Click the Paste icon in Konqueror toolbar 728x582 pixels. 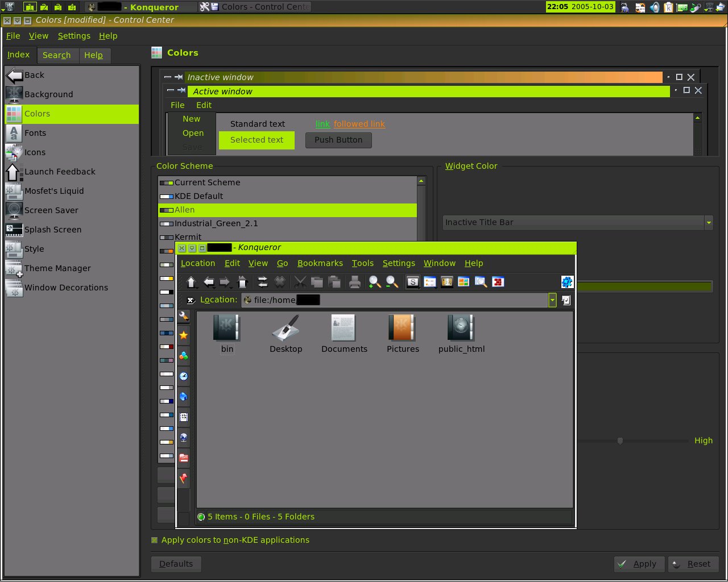[x=334, y=282]
